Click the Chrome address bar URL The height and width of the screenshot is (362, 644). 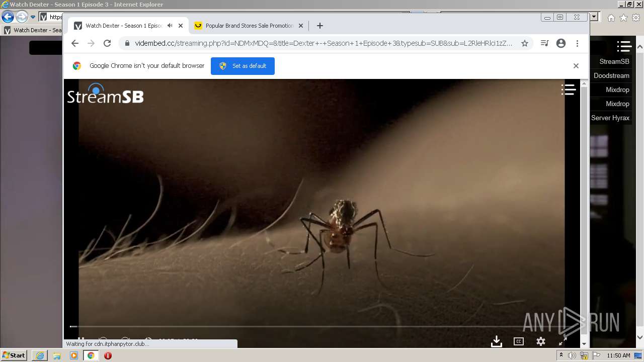point(324,43)
